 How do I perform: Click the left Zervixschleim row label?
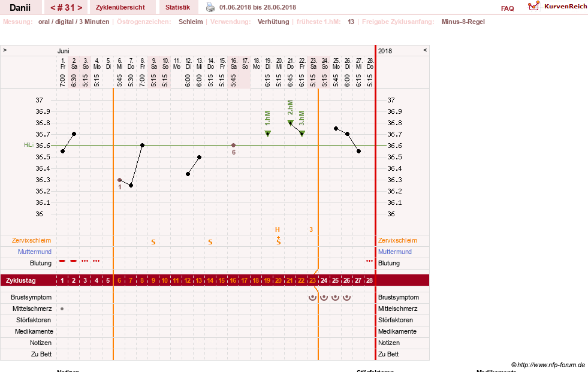[32, 240]
